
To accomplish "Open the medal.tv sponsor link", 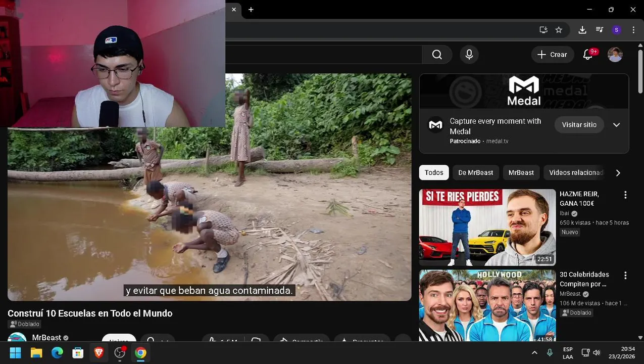I will (x=497, y=142).
